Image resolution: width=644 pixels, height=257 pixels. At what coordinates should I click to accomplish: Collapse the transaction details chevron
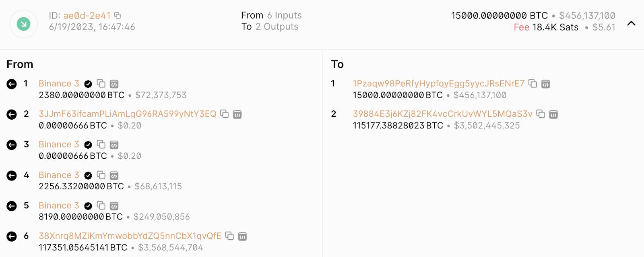click(632, 23)
